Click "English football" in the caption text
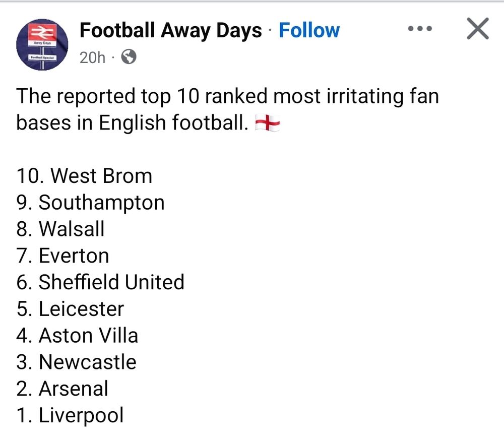 (x=173, y=123)
